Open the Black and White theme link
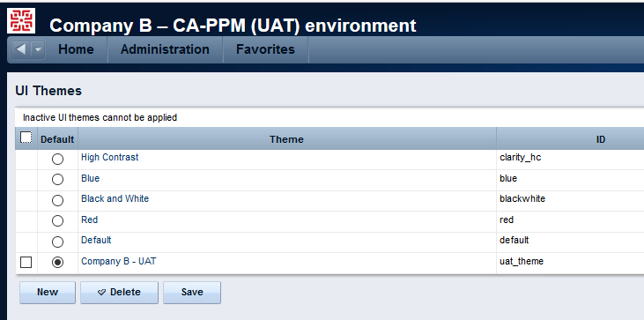644x320 pixels. 115,199
